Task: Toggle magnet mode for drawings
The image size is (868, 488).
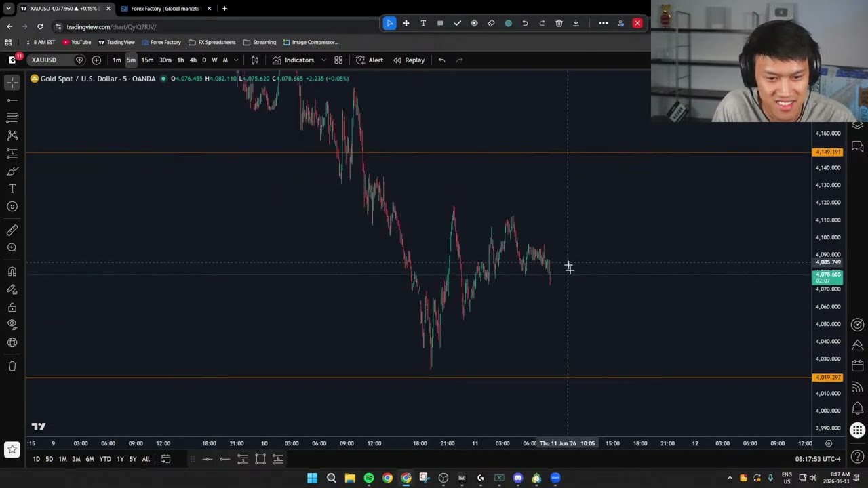Action: click(12, 272)
